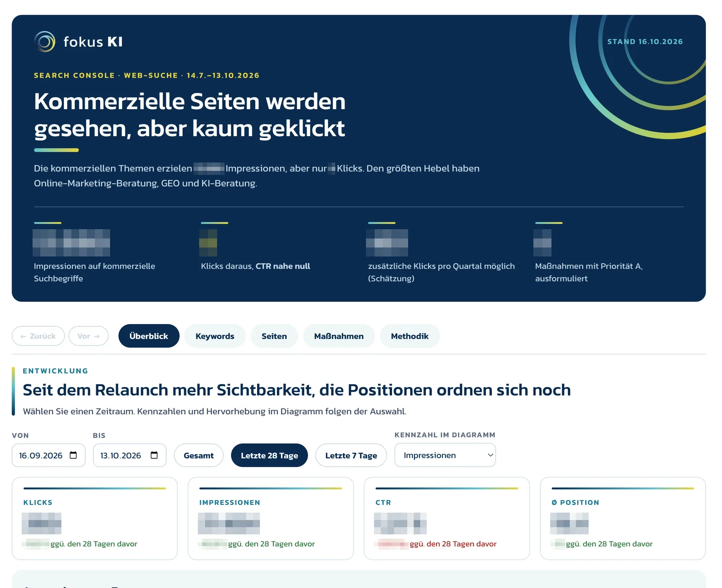The height and width of the screenshot is (588, 722).
Task: Click the fokus KI logo icon
Action: point(45,42)
